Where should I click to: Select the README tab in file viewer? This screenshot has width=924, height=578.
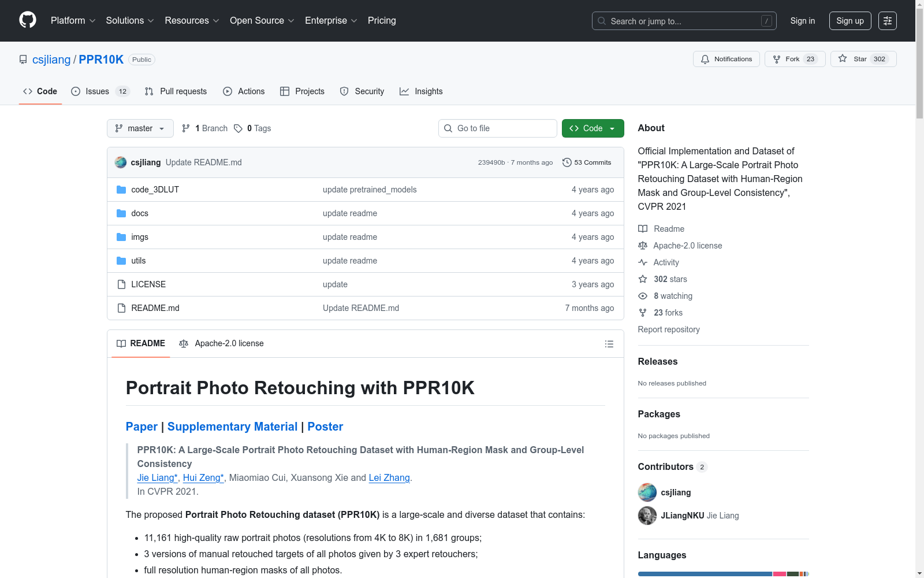(141, 343)
